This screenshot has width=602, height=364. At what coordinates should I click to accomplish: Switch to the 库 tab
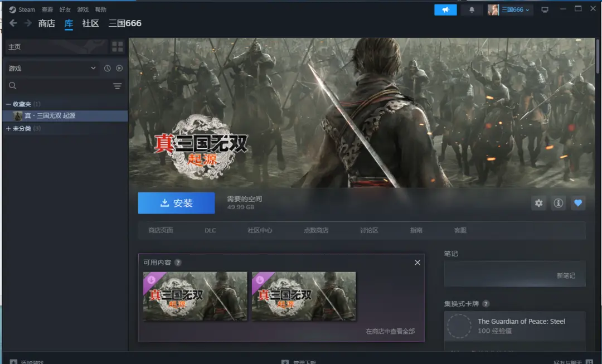coord(69,23)
